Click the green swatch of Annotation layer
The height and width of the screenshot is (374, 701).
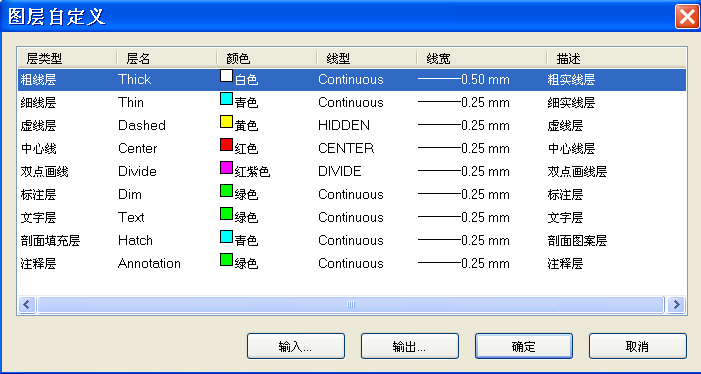point(226,260)
